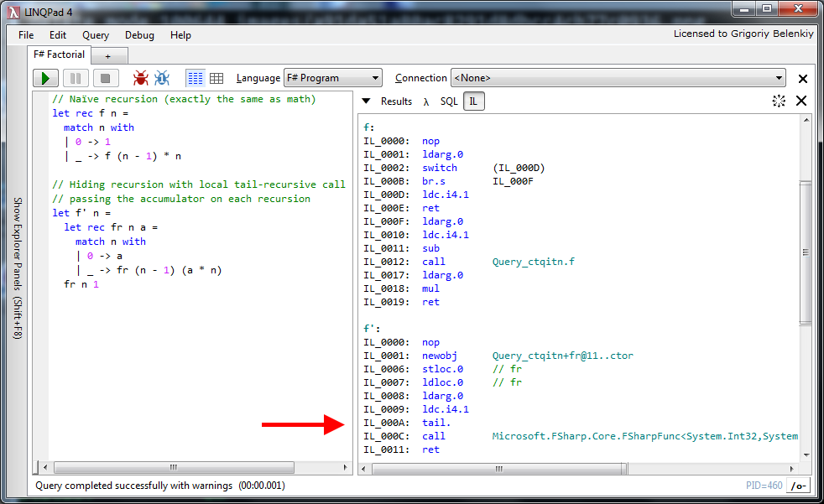Select the lambda (λ) results view
The height and width of the screenshot is (504, 824).
pyautogui.click(x=427, y=101)
